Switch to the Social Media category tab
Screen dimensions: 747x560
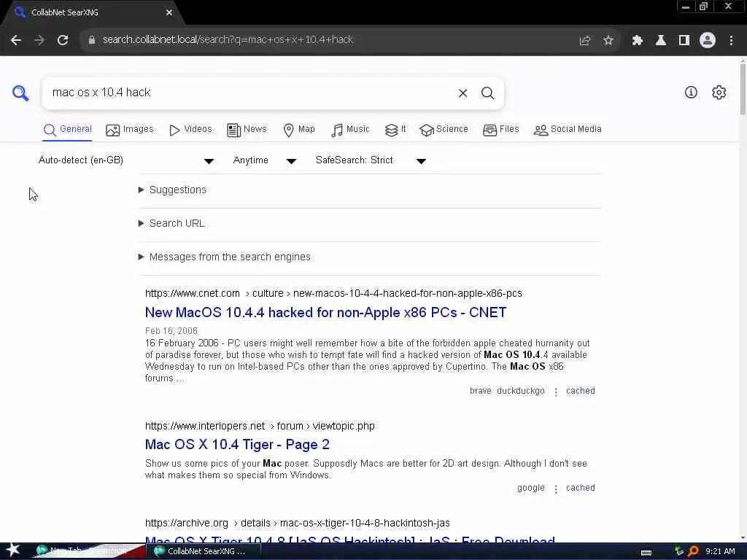[568, 130]
